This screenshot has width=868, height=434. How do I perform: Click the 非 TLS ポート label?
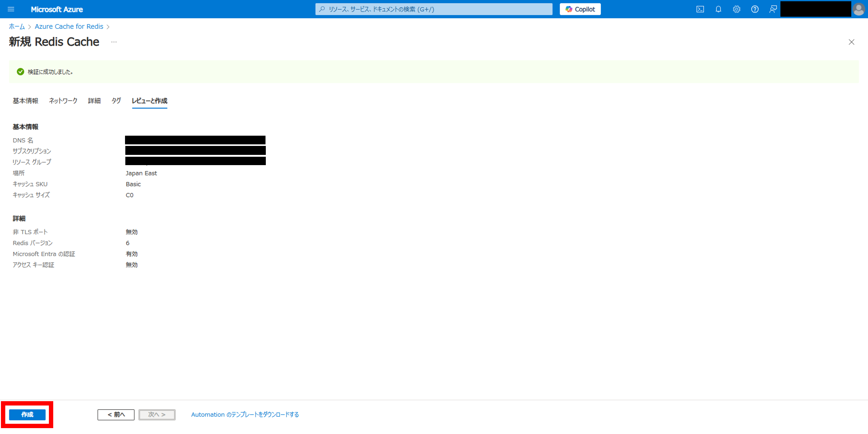[30, 232]
